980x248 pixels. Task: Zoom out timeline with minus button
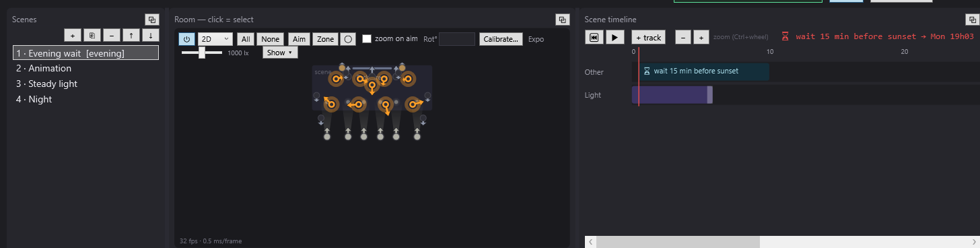(x=682, y=38)
